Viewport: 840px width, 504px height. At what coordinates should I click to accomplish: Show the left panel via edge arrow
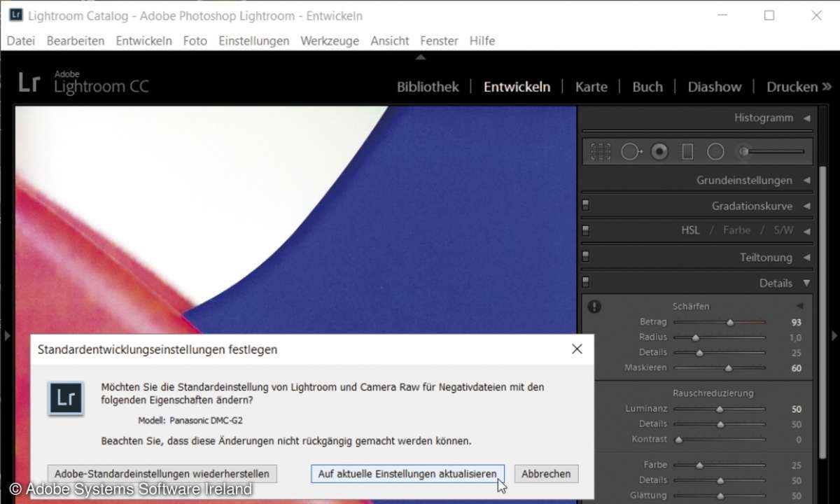(7, 336)
